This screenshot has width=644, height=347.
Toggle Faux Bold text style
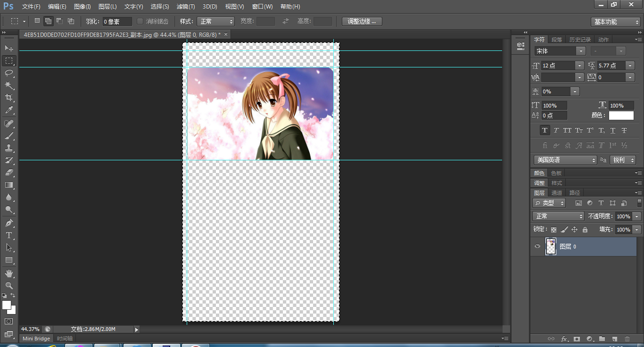coord(545,130)
